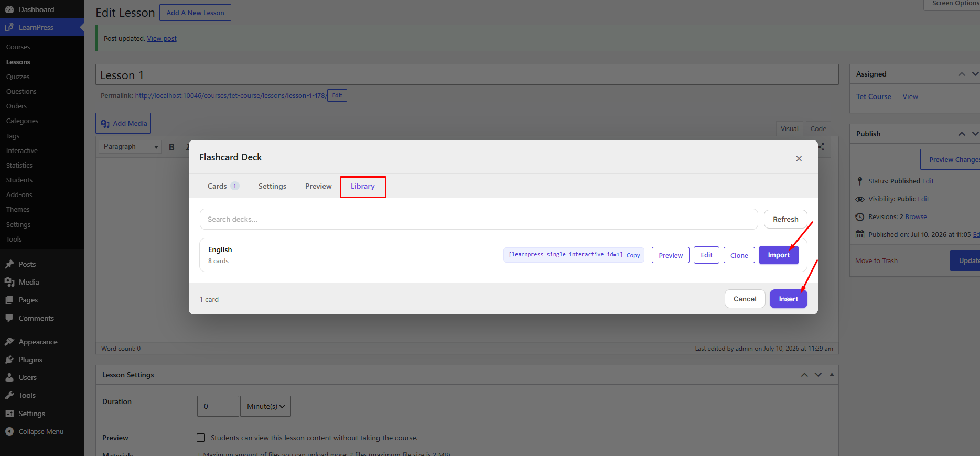Click the Add A New Lesson button

point(195,13)
